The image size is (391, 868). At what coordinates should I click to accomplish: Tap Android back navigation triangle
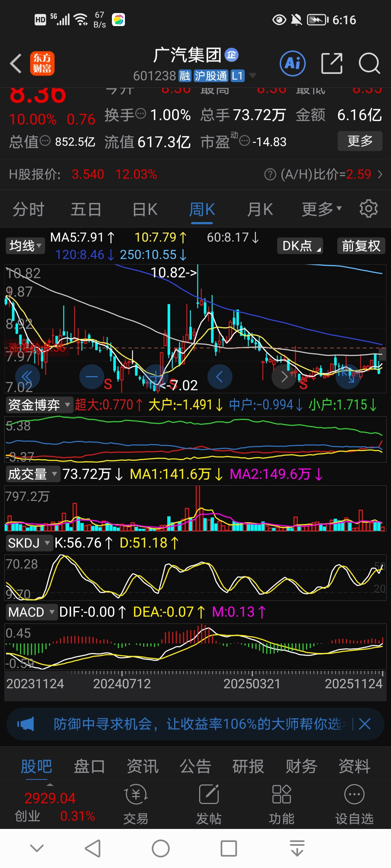(93, 848)
